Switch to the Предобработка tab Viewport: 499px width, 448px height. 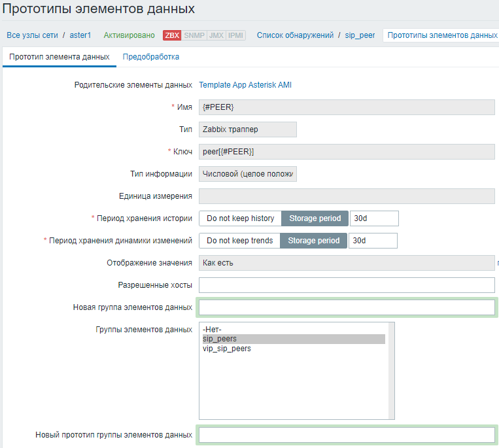coord(150,57)
